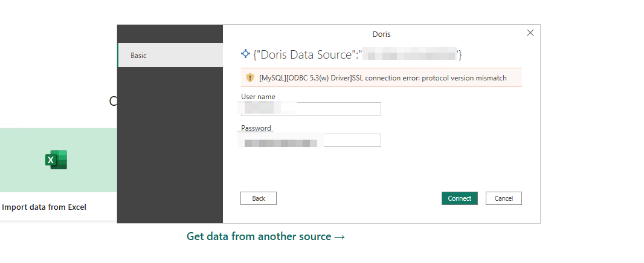644x263 pixels.
Task: Click the arrow after 'Get data from another source'
Action: pos(340,236)
